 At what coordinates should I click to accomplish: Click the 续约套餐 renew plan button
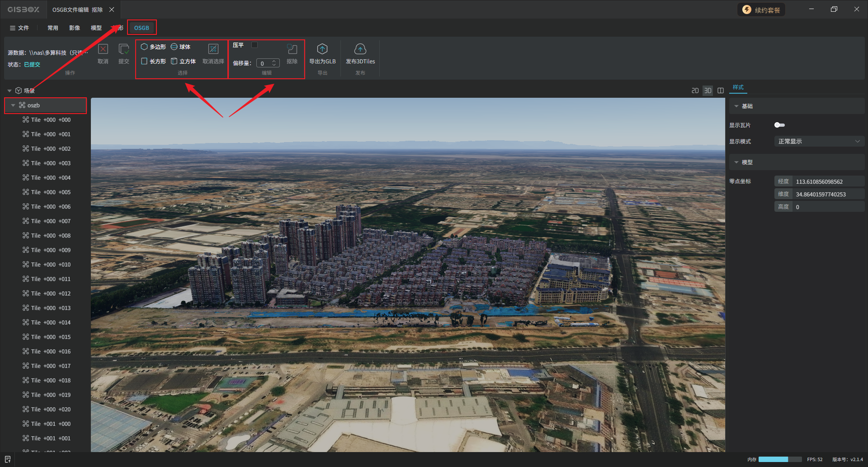click(761, 10)
